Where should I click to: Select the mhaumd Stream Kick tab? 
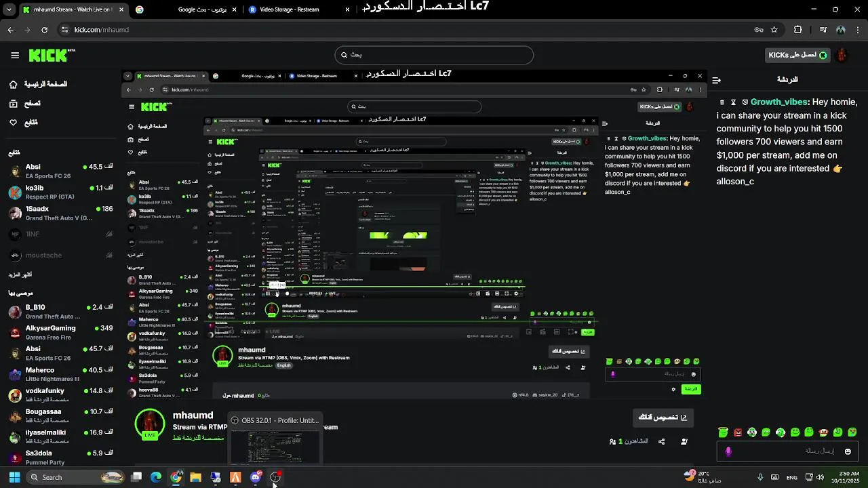[x=73, y=9]
